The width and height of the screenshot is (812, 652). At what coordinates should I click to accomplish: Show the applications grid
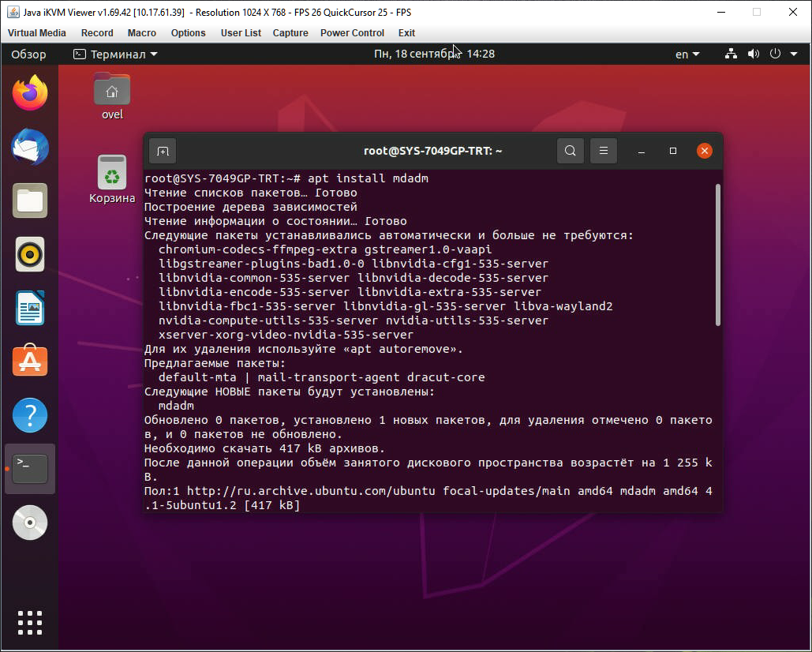(30, 623)
